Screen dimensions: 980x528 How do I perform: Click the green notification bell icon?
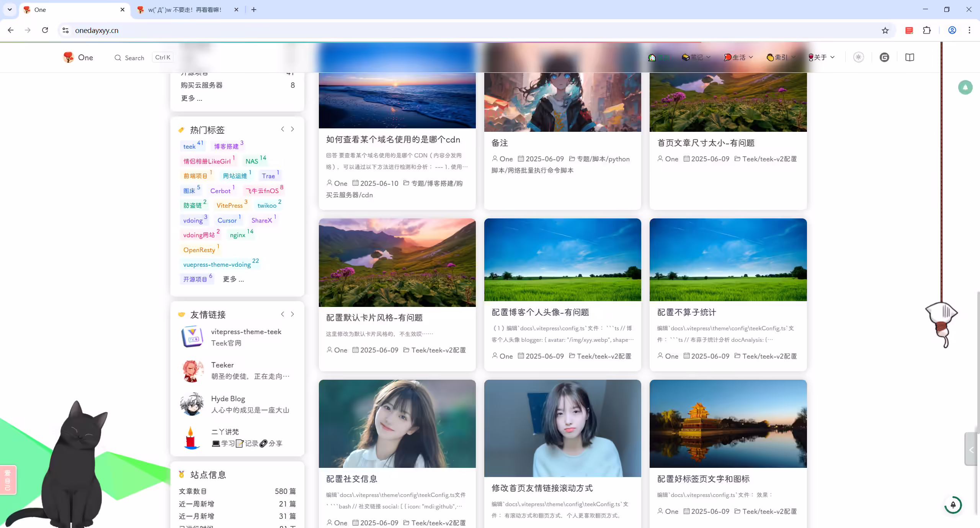[x=965, y=87]
